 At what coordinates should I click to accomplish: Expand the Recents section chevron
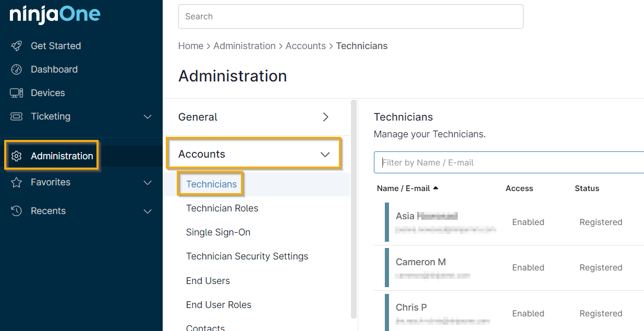point(148,211)
